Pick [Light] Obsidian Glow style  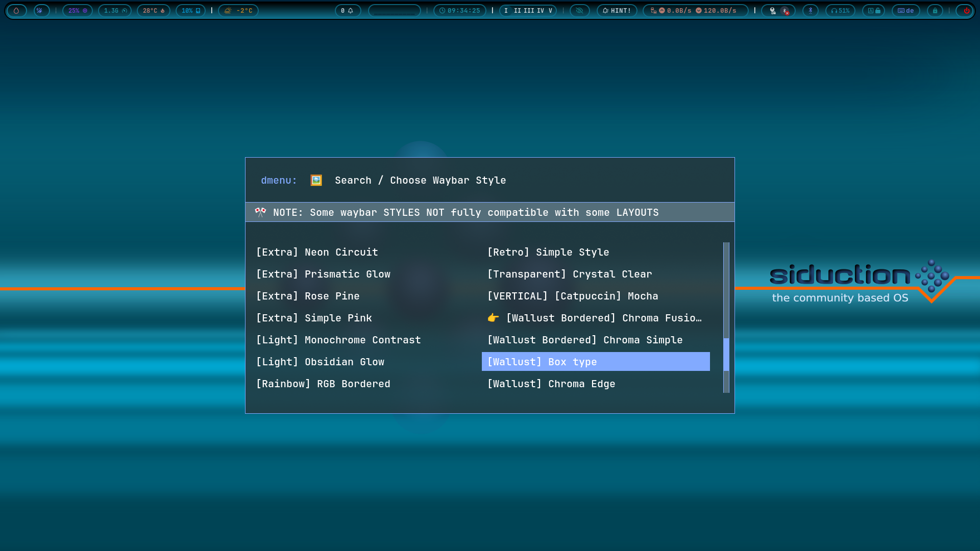tap(320, 362)
